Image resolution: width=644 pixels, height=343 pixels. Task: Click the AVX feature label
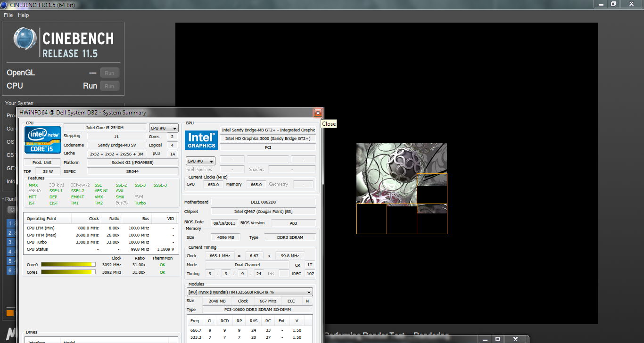tap(120, 191)
